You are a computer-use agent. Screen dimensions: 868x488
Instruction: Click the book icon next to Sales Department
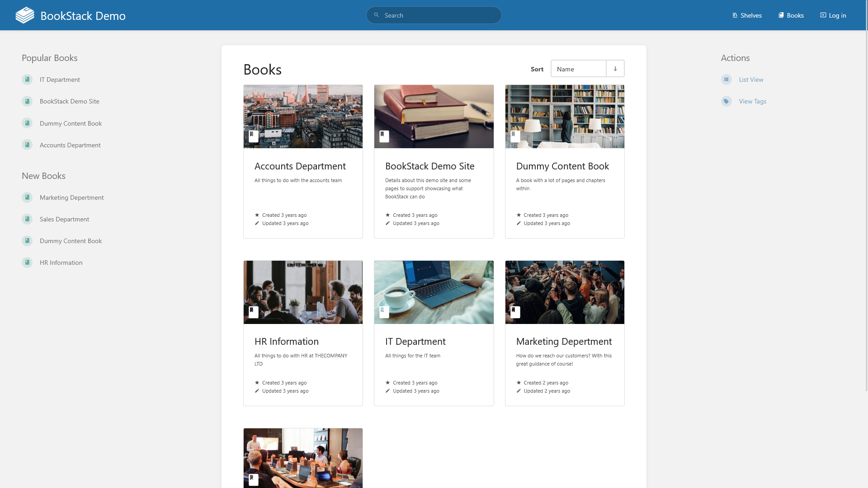pos(27,219)
